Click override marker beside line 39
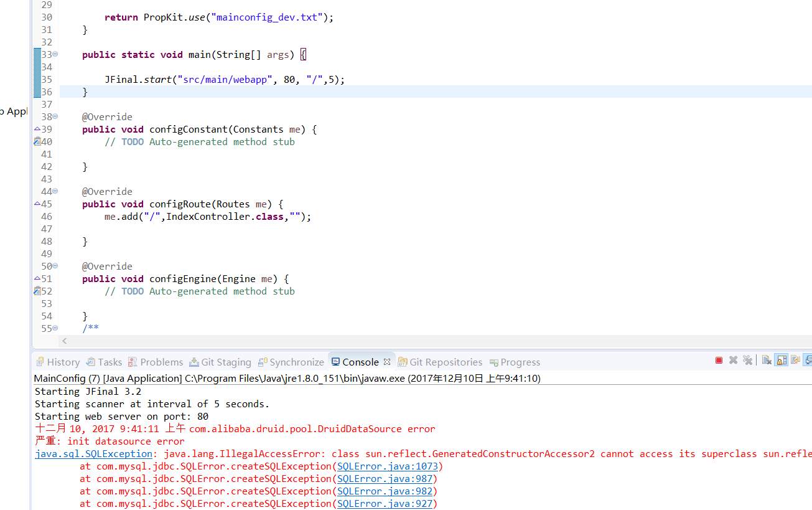Viewport: 812px width, 510px height. [37, 129]
